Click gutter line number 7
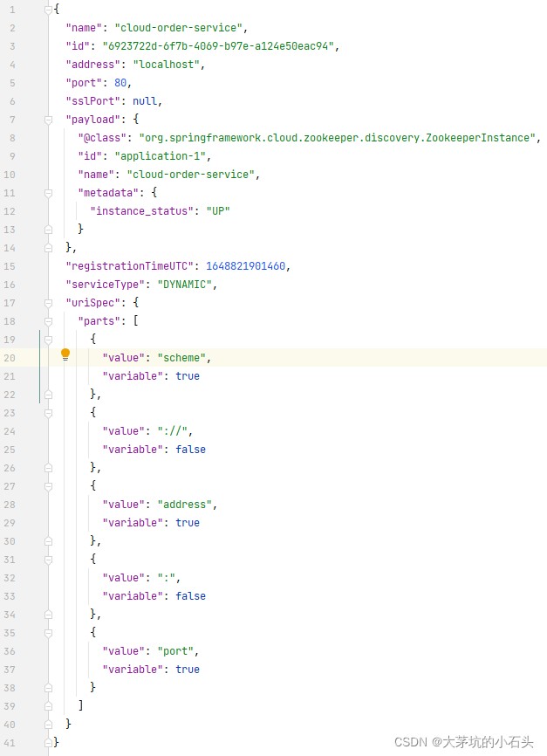This screenshot has height=756, width=547. [12, 120]
